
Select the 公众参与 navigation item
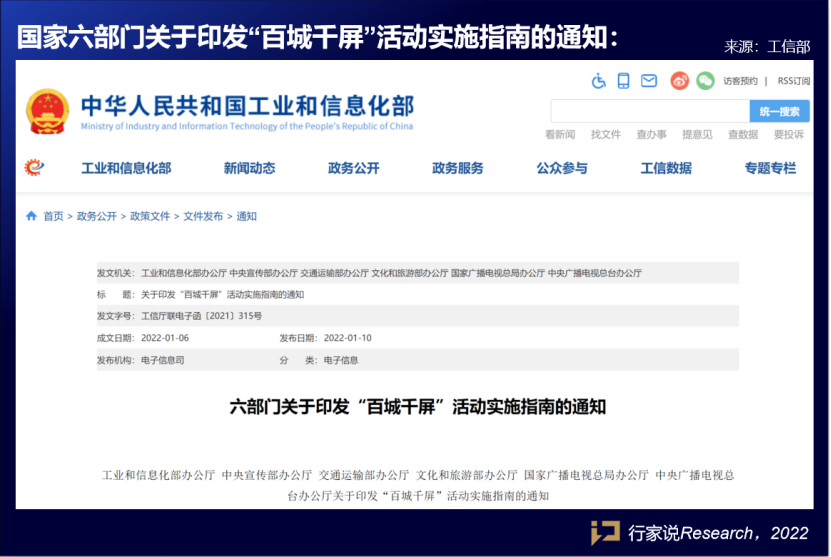point(561,168)
